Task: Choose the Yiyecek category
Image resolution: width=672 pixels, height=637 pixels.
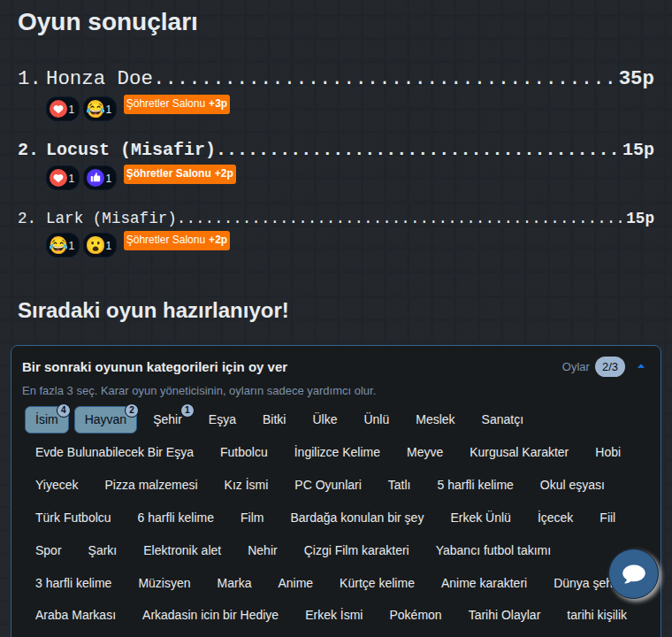Action: pos(57,485)
